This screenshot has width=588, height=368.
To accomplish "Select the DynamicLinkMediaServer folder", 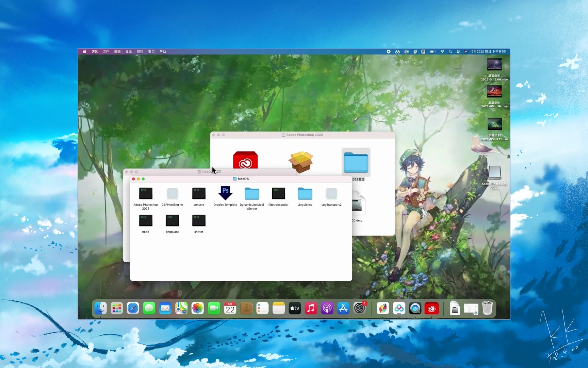I will click(x=252, y=194).
